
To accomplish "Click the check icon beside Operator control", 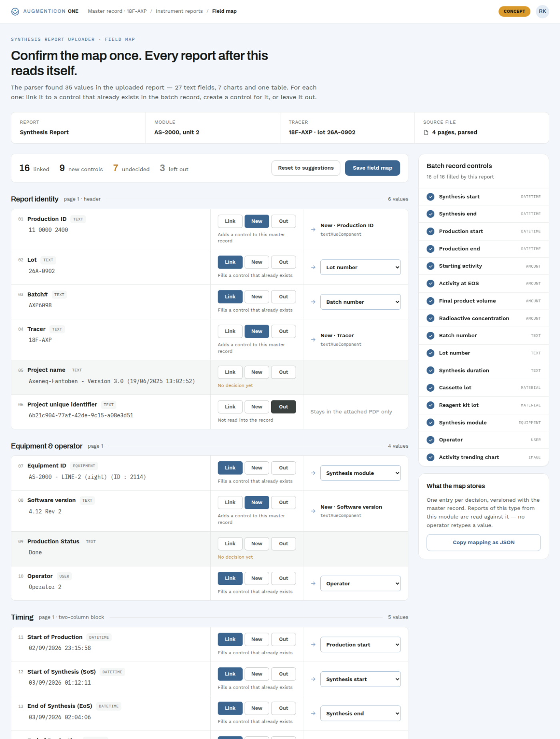I will [430, 440].
